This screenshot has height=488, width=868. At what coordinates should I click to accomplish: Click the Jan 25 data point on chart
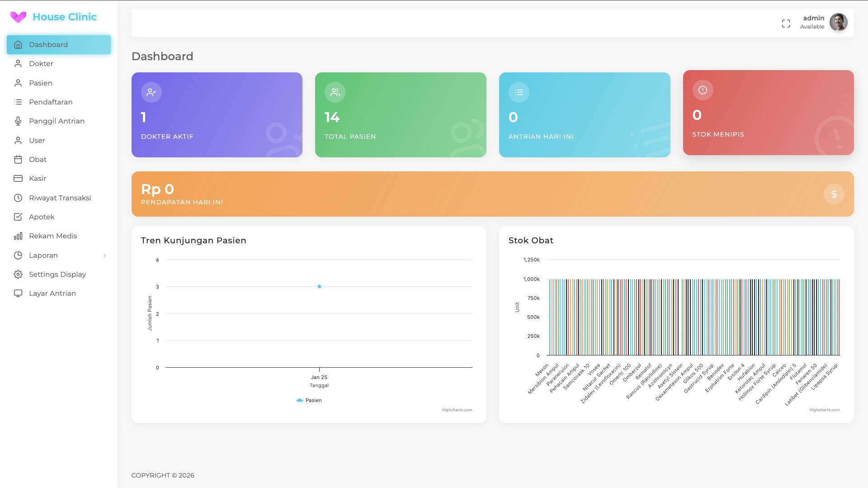tap(319, 286)
